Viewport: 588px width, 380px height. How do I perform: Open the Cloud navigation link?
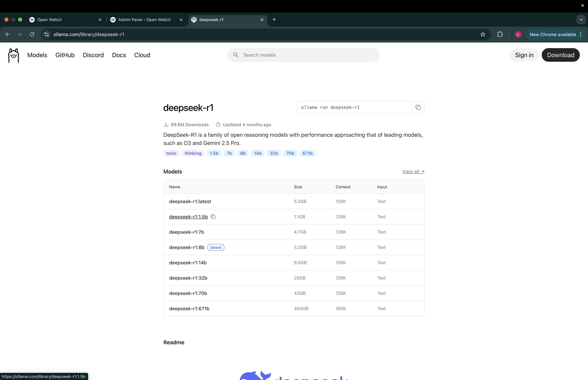click(x=142, y=55)
